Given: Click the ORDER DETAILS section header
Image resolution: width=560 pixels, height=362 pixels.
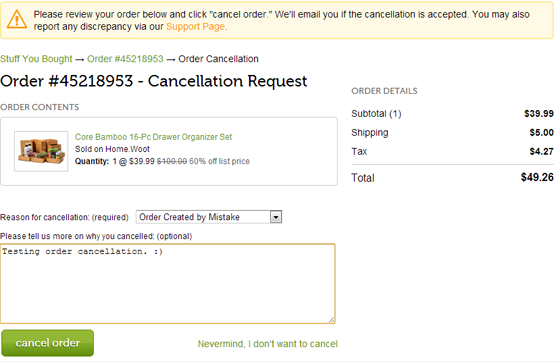Looking at the screenshot, I should pos(384,91).
